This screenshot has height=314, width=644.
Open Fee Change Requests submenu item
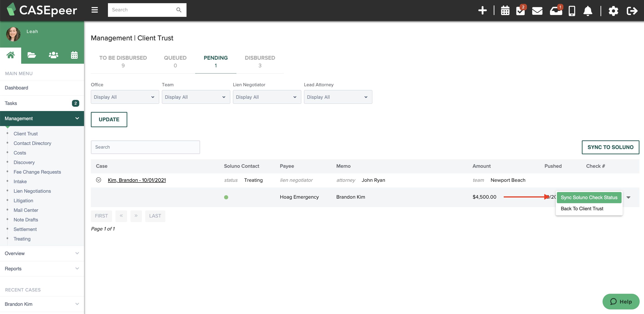[37, 172]
